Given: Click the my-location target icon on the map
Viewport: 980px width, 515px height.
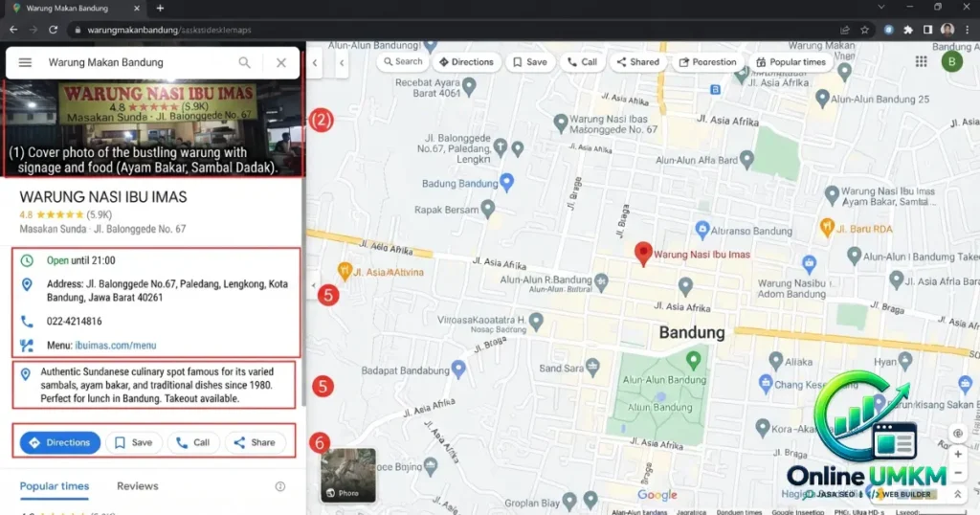Looking at the screenshot, I should (957, 433).
